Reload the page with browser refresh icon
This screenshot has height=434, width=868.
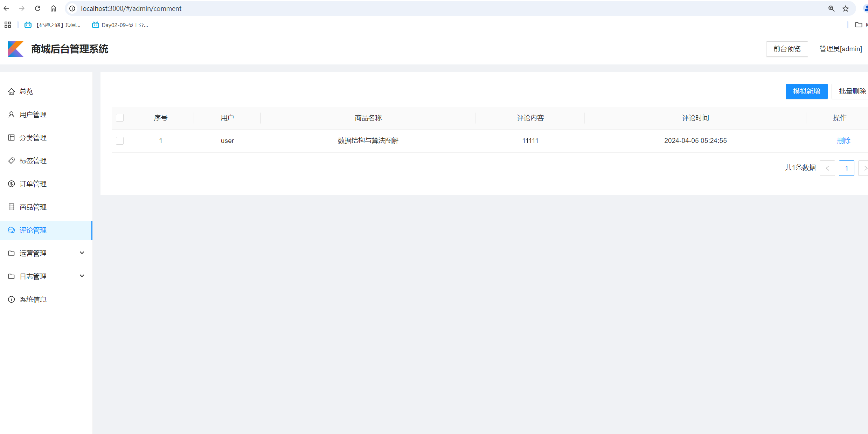[38, 8]
